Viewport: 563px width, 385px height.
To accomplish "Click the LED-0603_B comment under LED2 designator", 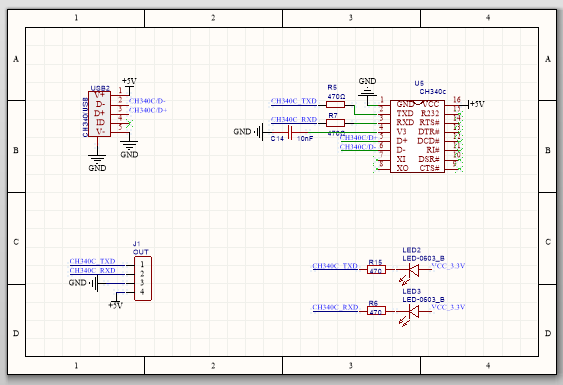I will [424, 258].
